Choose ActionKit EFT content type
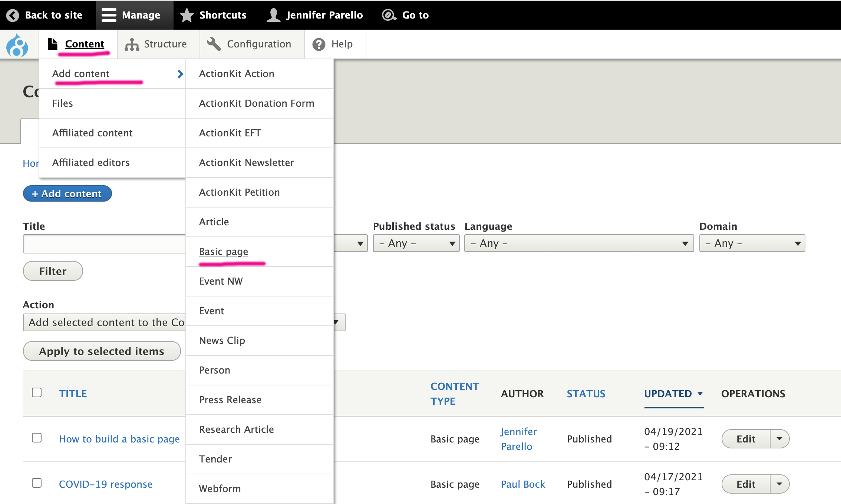This screenshot has height=504, width=841. click(x=259, y=133)
